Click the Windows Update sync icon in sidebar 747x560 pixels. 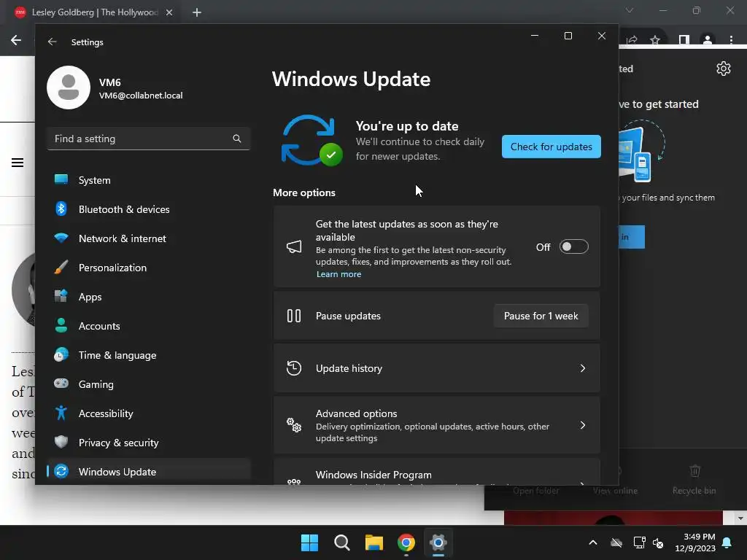pos(61,471)
